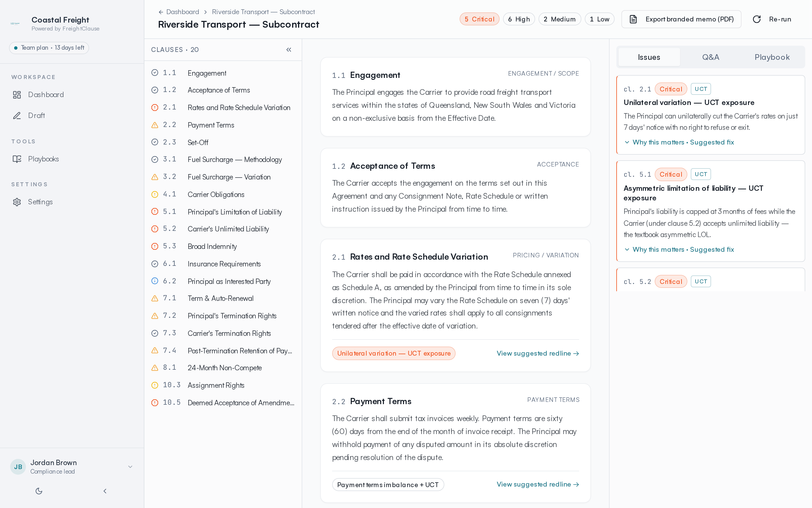812x508 pixels.
Task: Click critical icon beside 5.3 Broad Indemnity
Action: [x=155, y=246]
